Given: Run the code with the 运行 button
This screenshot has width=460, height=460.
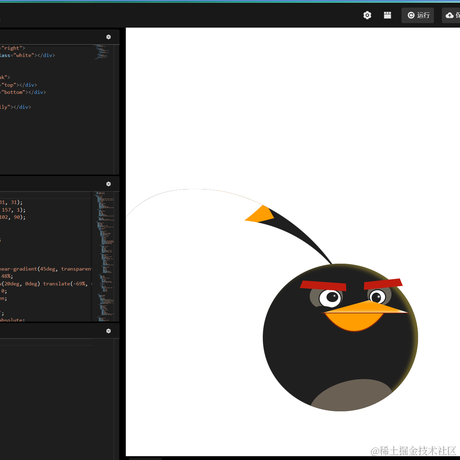Looking at the screenshot, I should point(418,15).
